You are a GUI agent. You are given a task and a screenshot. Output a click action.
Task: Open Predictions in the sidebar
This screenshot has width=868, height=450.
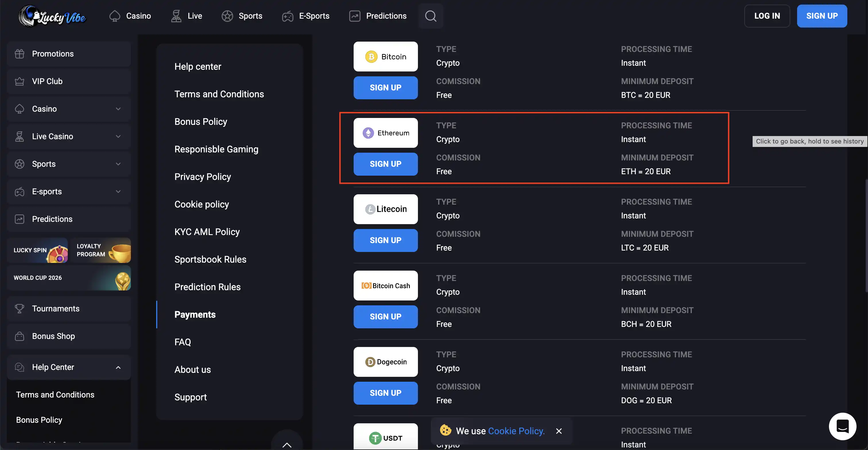click(69, 219)
